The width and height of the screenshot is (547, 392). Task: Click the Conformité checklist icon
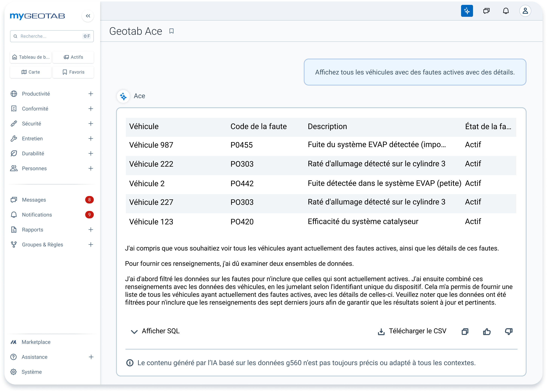pos(14,109)
